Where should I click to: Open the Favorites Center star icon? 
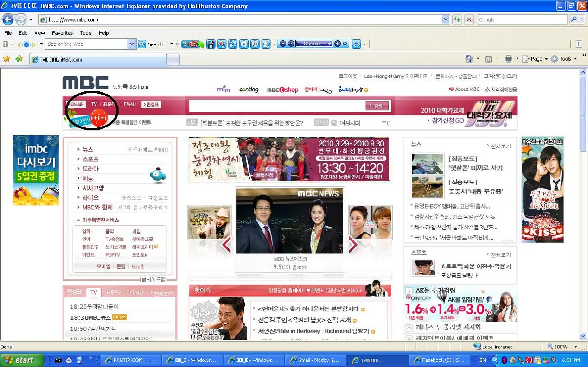[6, 59]
